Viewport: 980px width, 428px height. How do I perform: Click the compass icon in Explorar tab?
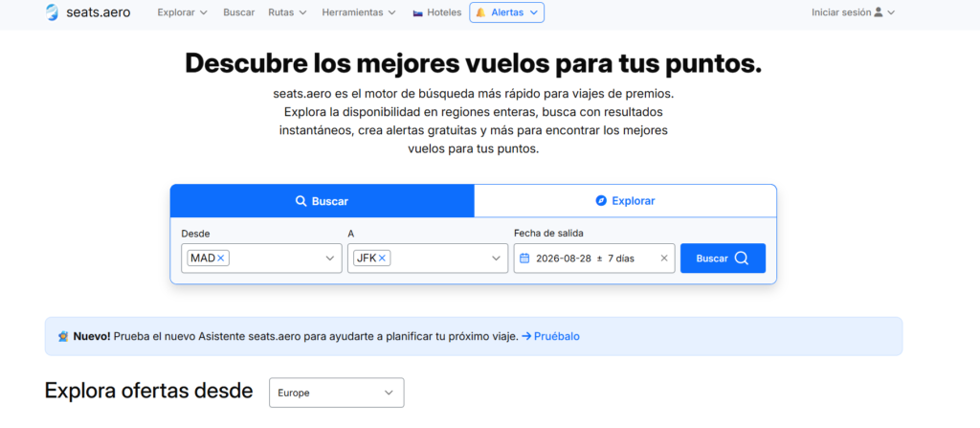601,201
